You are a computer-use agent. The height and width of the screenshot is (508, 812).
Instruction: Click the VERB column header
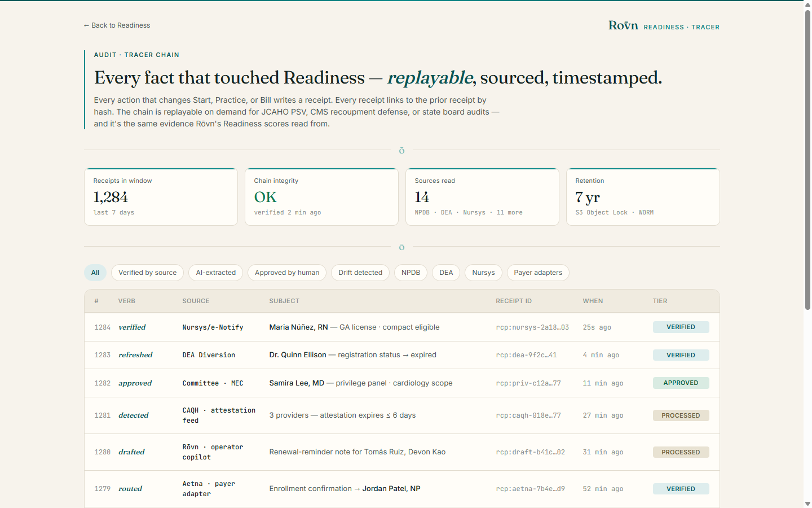pyautogui.click(x=127, y=301)
